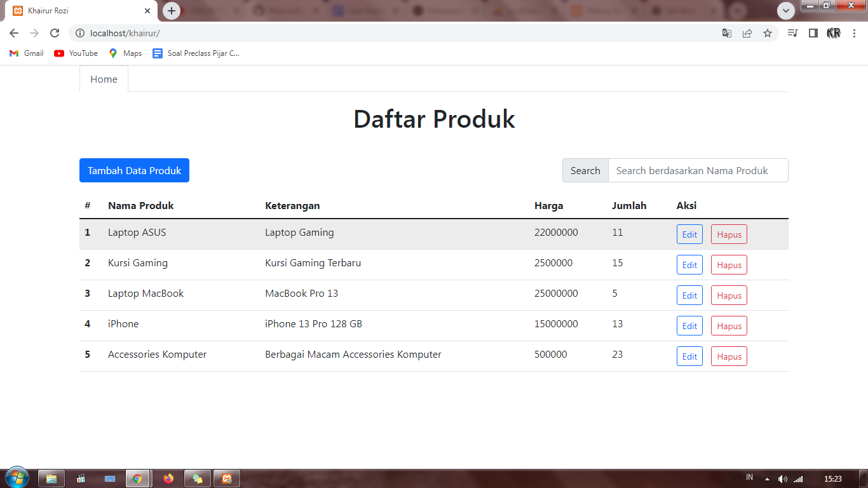Open Gmail from the bookmarks bar
Image resolution: width=868 pixels, height=488 pixels.
click(x=26, y=53)
